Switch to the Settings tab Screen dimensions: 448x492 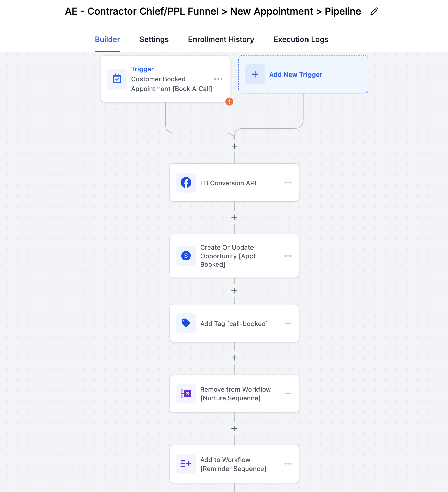pos(154,39)
